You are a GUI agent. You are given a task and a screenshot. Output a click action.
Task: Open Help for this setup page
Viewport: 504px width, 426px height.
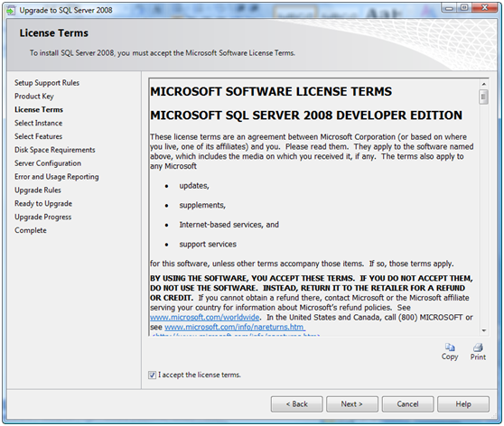(x=463, y=404)
